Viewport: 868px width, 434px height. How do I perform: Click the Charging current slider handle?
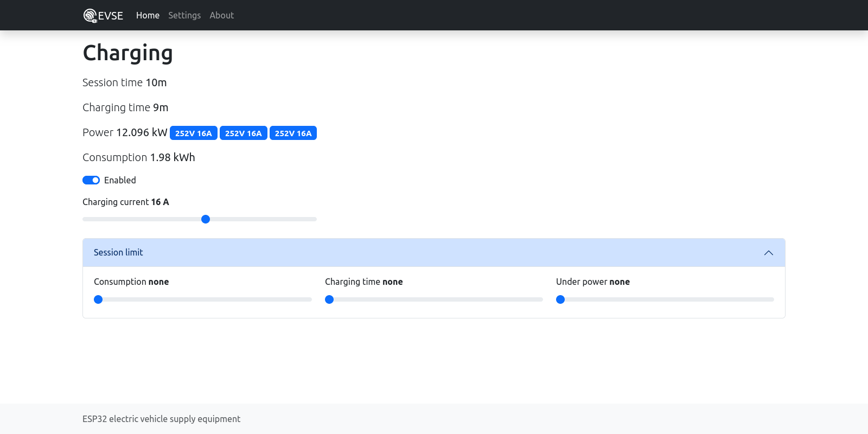click(x=206, y=219)
